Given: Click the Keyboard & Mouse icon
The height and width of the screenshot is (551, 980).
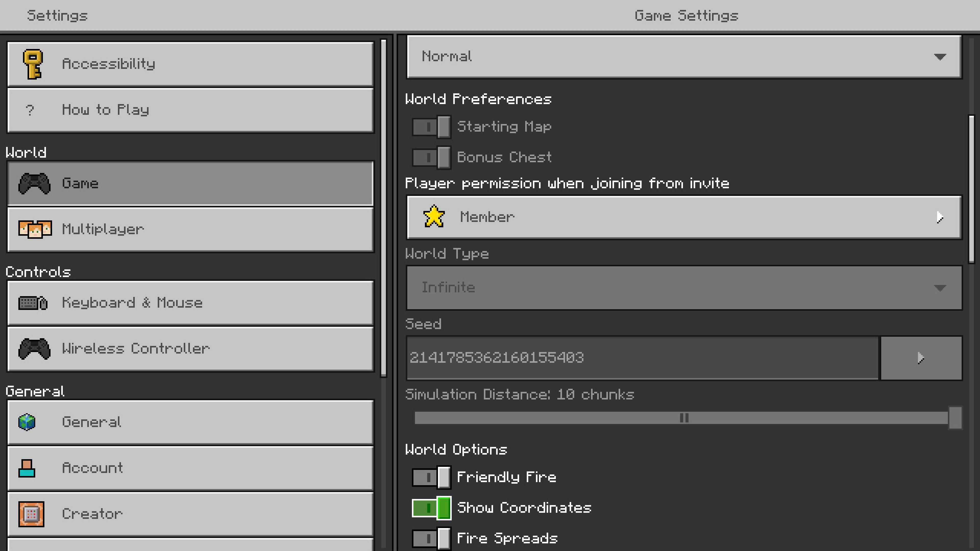Looking at the screenshot, I should point(33,303).
